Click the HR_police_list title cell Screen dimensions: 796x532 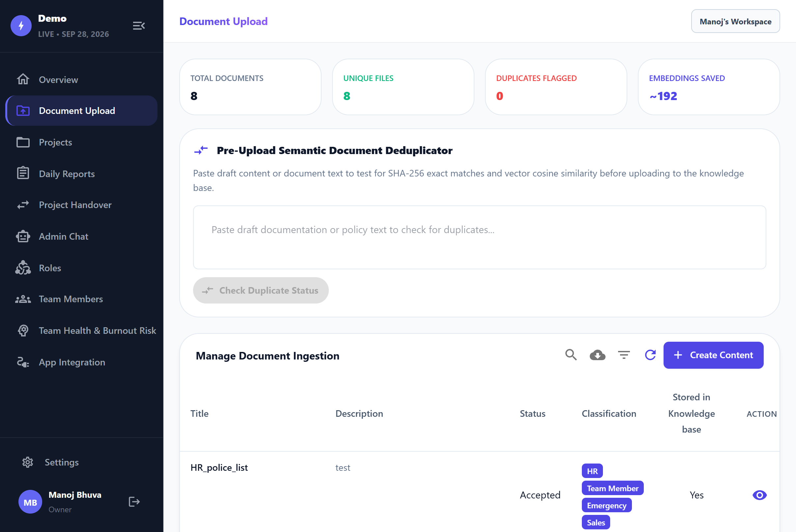(x=219, y=467)
